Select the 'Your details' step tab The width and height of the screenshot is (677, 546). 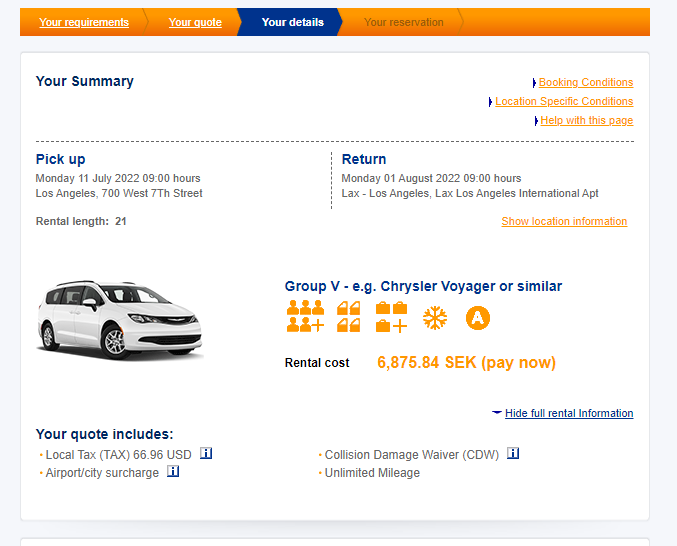pos(292,22)
